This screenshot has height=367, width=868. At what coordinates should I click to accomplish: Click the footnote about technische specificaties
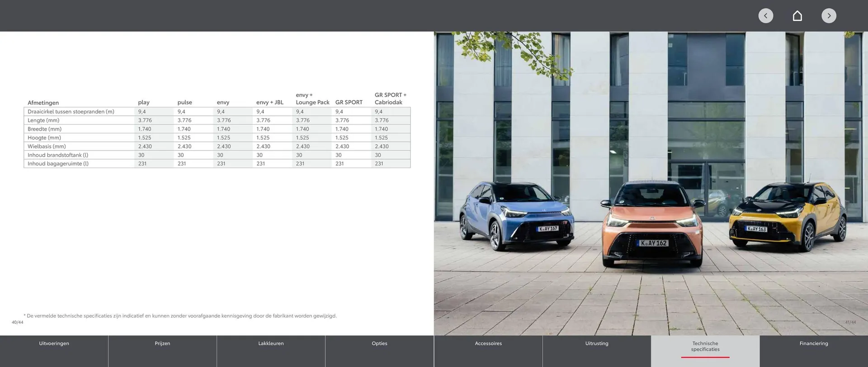[180, 316]
